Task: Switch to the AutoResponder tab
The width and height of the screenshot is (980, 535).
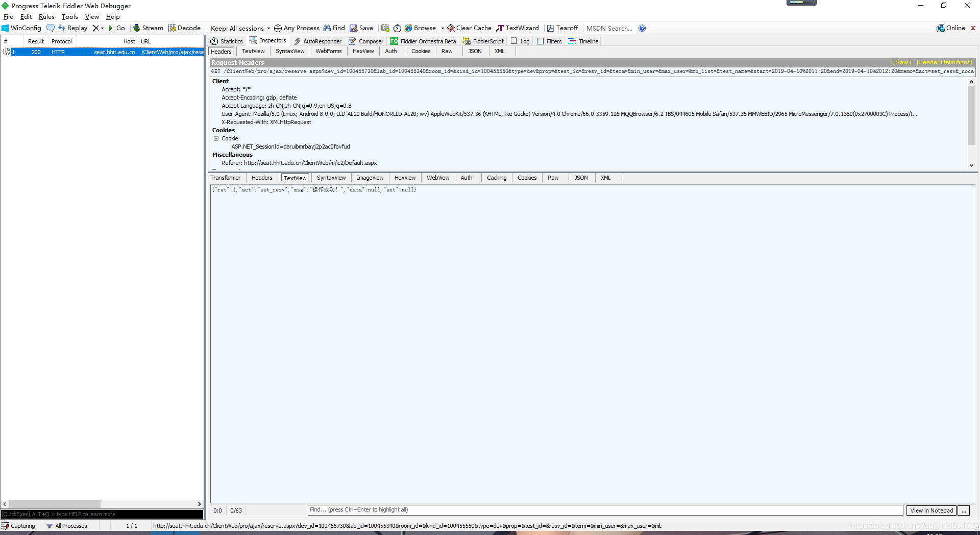Action: pyautogui.click(x=317, y=41)
